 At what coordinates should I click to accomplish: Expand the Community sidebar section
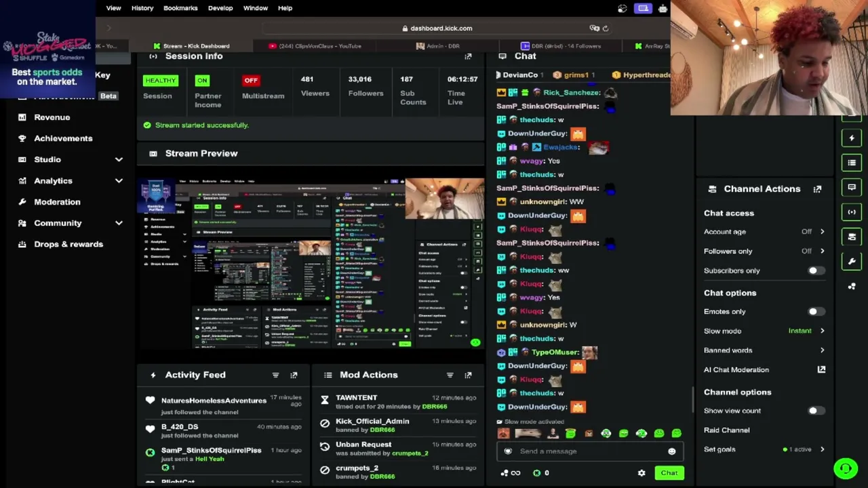(119, 223)
